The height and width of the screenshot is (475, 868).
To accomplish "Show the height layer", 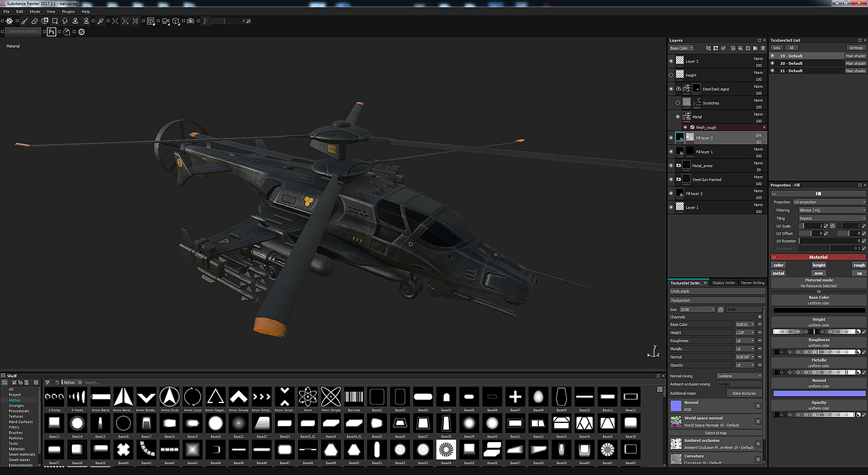I will (671, 75).
